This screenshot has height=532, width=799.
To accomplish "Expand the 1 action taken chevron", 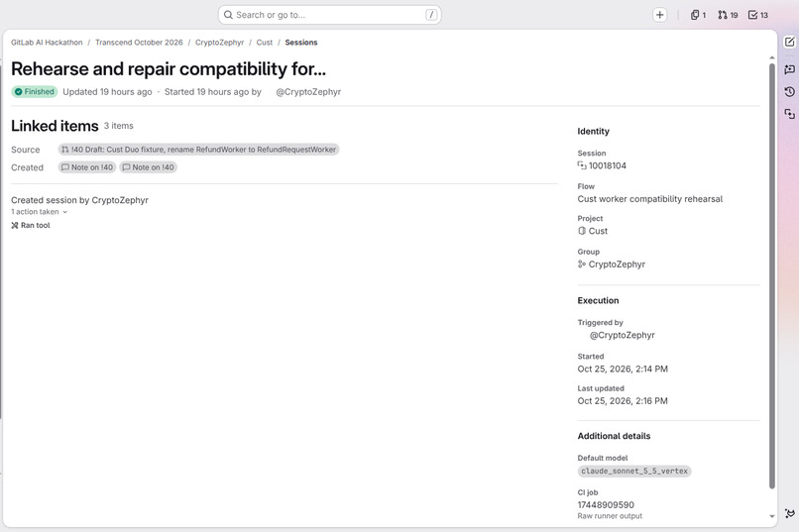I will tap(64, 212).
